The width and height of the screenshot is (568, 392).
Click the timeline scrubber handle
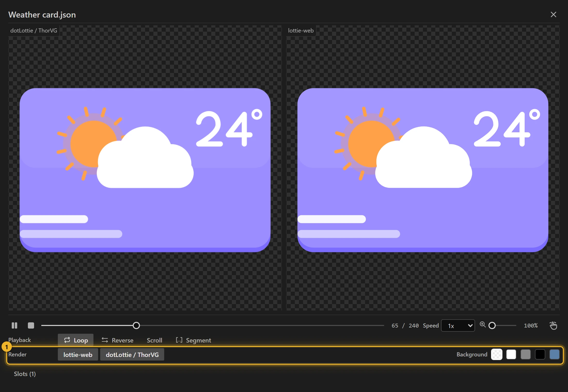(136, 325)
